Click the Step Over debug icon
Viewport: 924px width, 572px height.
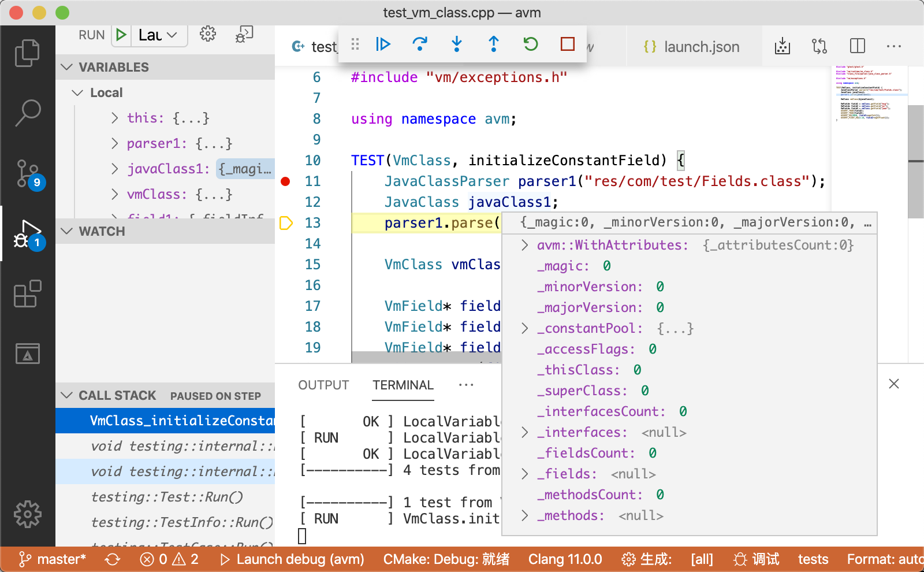click(x=420, y=44)
